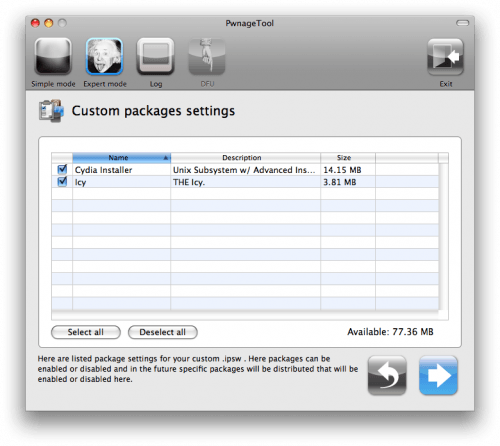This screenshot has width=500, height=446.
Task: Click the Exit icon
Action: tap(446, 57)
